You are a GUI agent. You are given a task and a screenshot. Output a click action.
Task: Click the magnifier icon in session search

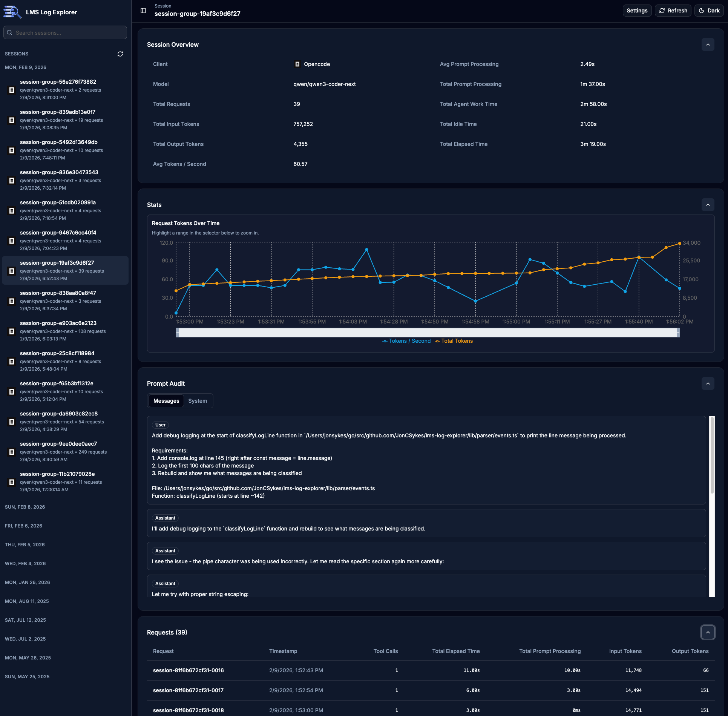10,32
